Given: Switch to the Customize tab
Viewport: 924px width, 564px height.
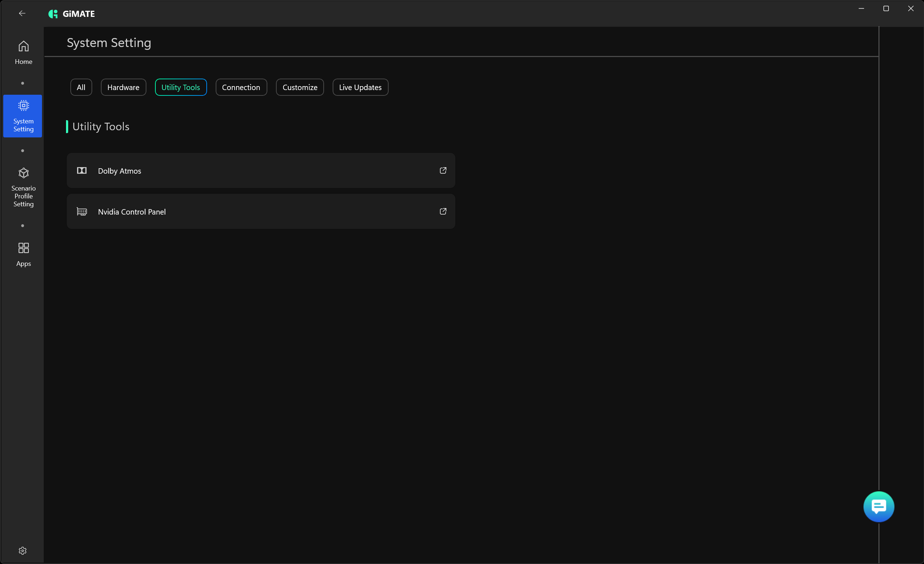Looking at the screenshot, I should click(x=300, y=87).
